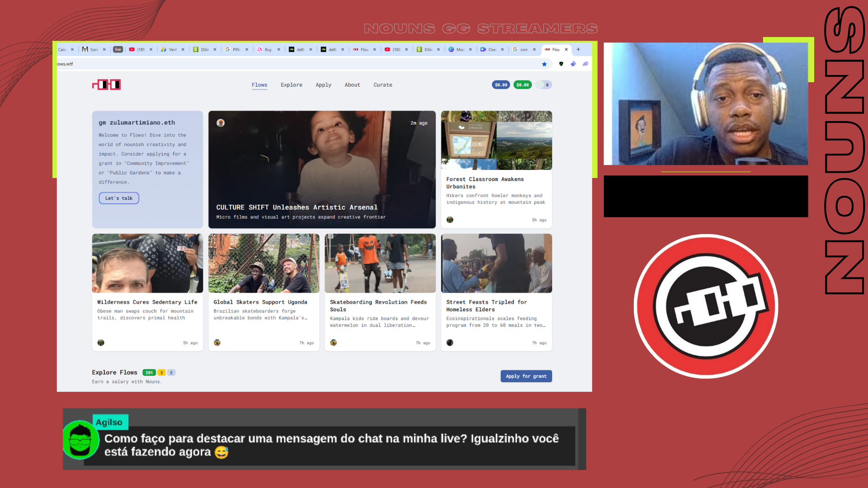Close the Caix browser tab
This screenshot has width=868, height=488.
pyautogui.click(x=72, y=50)
